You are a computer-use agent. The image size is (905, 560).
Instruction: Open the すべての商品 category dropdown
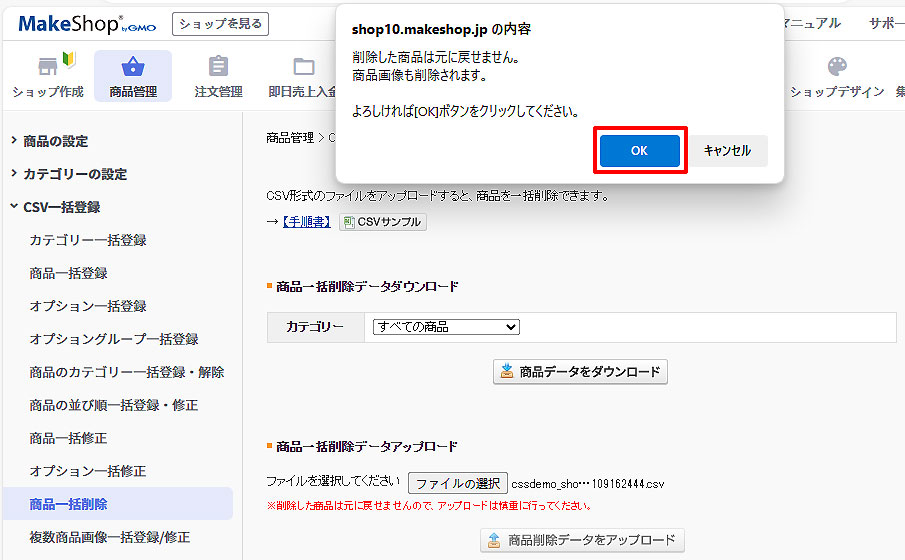(x=446, y=327)
